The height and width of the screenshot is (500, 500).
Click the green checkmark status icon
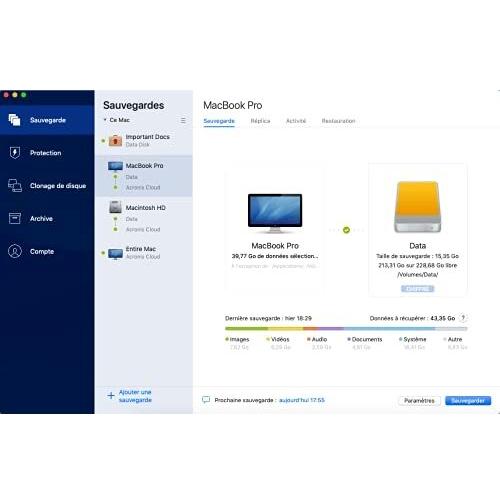pyautogui.click(x=346, y=230)
